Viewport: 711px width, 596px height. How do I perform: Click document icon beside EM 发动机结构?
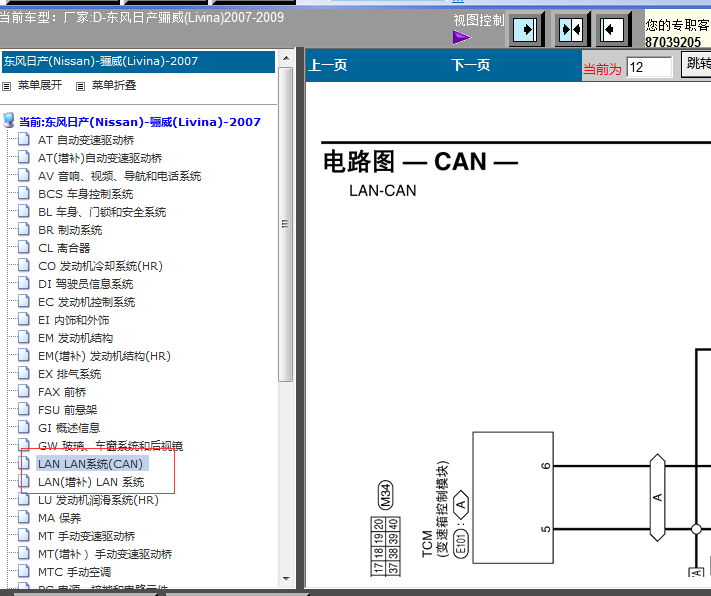pos(24,337)
